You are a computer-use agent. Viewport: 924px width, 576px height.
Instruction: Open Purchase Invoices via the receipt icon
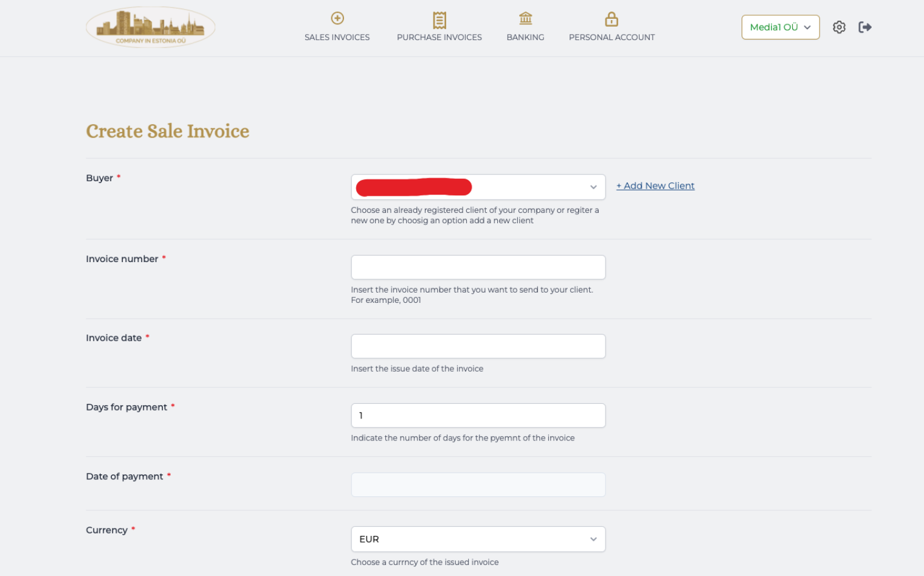[439, 18]
